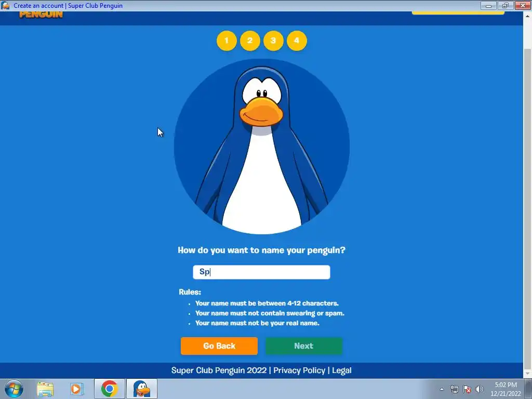The image size is (532, 399).
Task: Open the Legal footer link
Action: coord(342,370)
